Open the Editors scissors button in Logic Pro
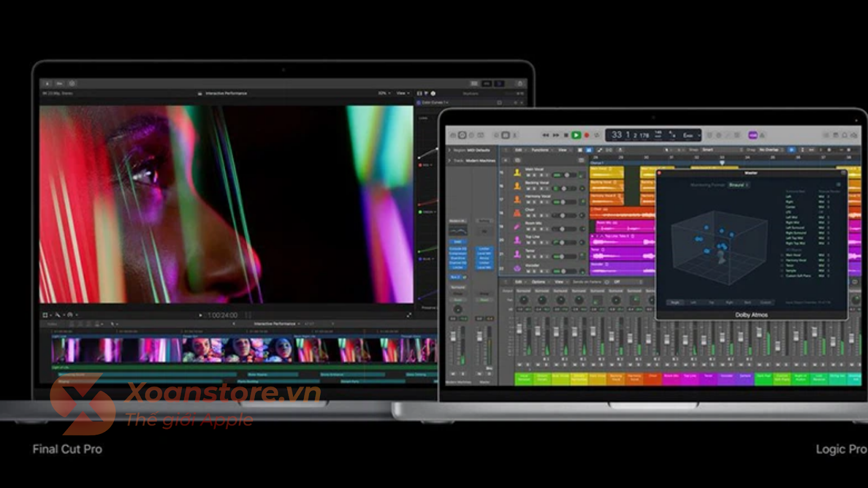868x488 pixels. (x=514, y=135)
